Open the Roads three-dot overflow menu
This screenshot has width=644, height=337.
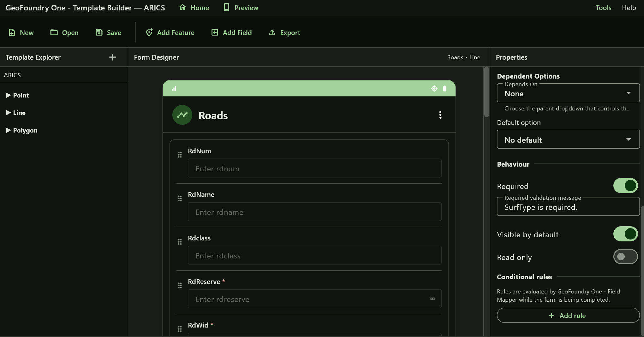[440, 115]
